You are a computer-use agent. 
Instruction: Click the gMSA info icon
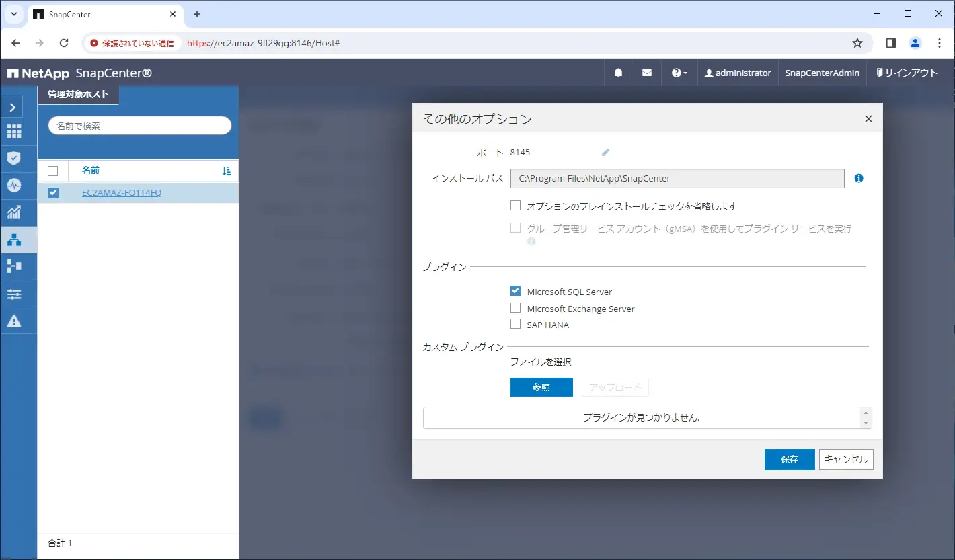[x=531, y=241]
